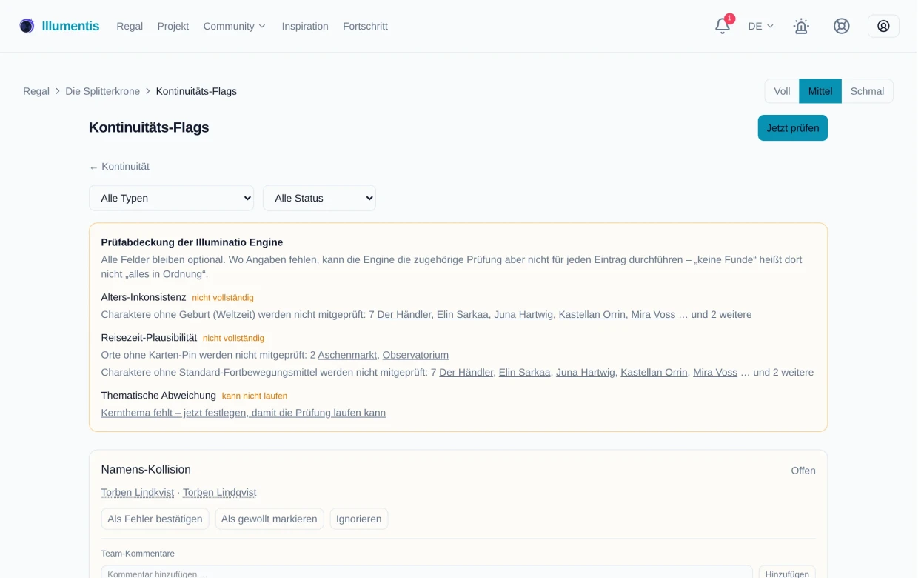The width and height of the screenshot is (924, 578).
Task: Open Elin Sarkaa in Fortbewegungsmittel row
Action: click(525, 372)
